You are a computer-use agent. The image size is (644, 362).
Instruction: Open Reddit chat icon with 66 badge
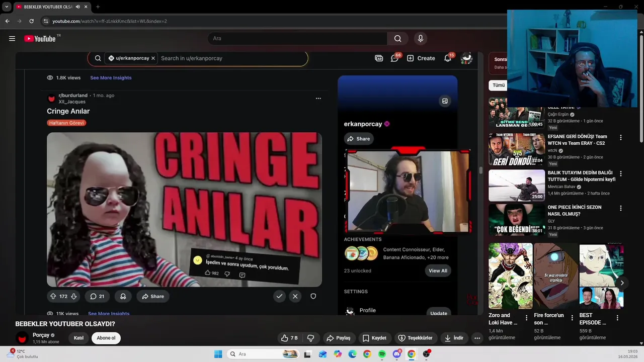[395, 58]
